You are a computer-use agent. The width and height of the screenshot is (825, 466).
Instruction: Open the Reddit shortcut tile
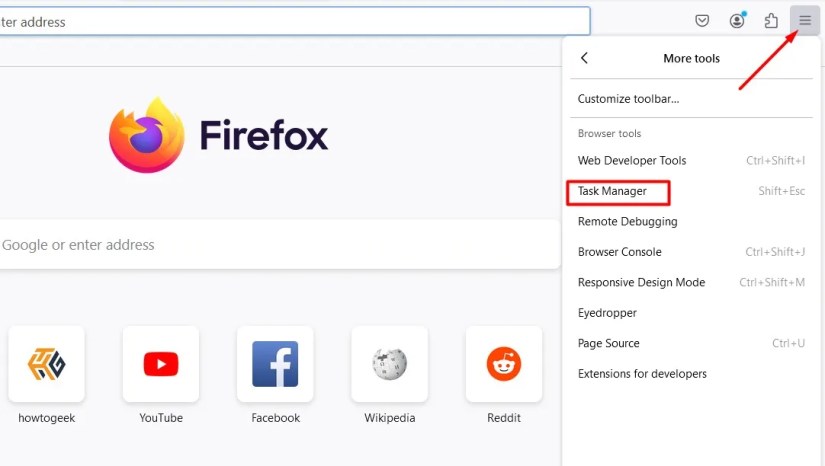pyautogui.click(x=504, y=364)
